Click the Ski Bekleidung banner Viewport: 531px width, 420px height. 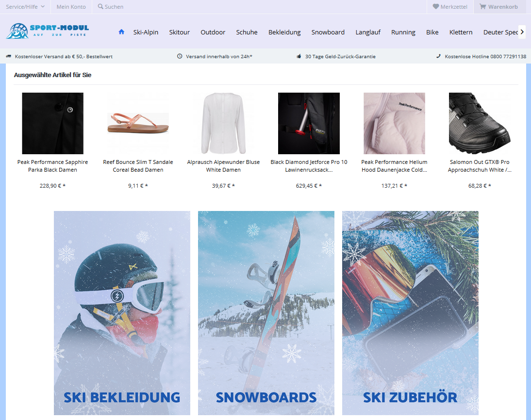click(122, 313)
